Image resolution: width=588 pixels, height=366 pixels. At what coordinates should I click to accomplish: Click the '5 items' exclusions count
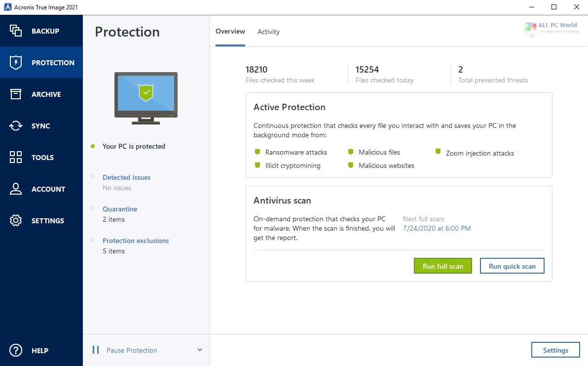[x=113, y=251]
